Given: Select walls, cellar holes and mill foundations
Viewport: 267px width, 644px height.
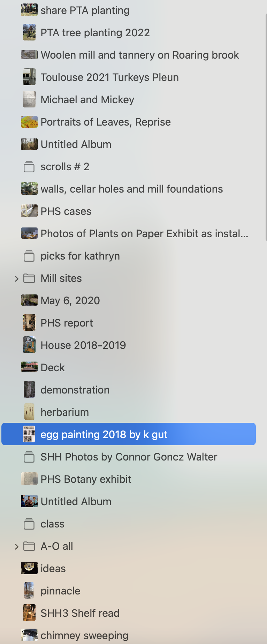Looking at the screenshot, I should (131, 189).
